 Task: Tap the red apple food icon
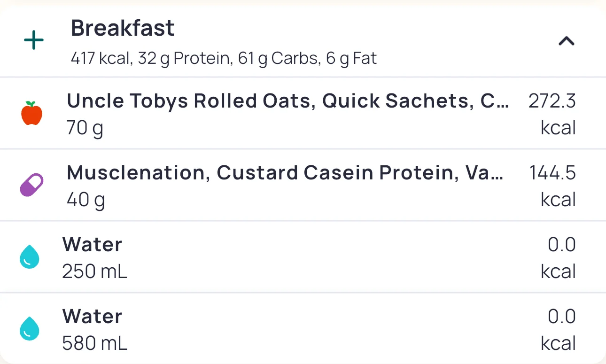click(32, 113)
